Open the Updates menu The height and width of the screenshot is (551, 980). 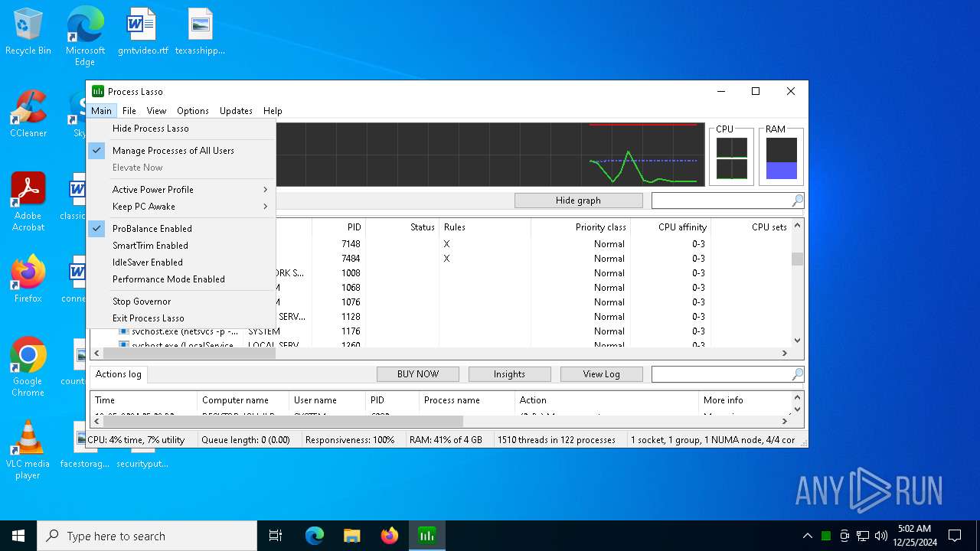(x=236, y=111)
